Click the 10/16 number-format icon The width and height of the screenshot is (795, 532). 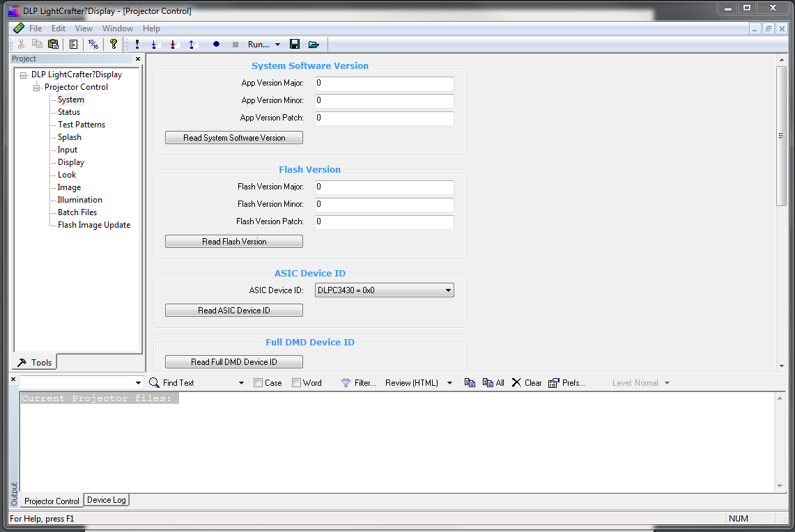click(x=93, y=45)
